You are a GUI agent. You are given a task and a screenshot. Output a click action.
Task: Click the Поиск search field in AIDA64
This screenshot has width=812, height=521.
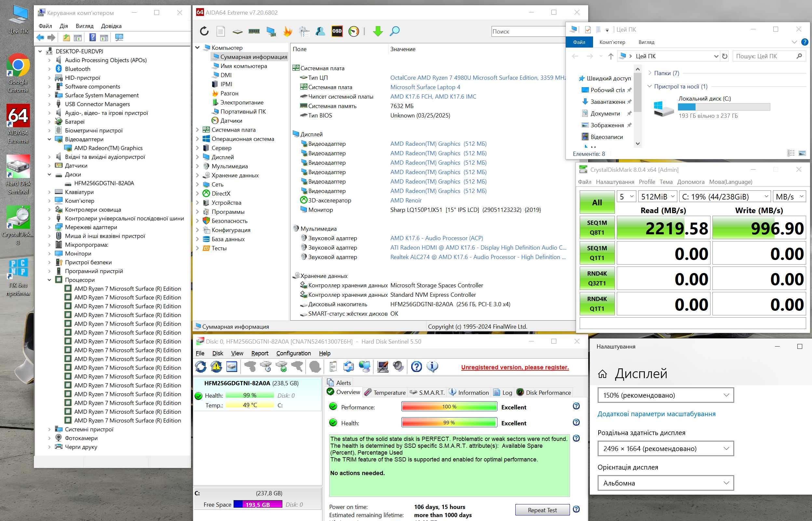coord(528,32)
